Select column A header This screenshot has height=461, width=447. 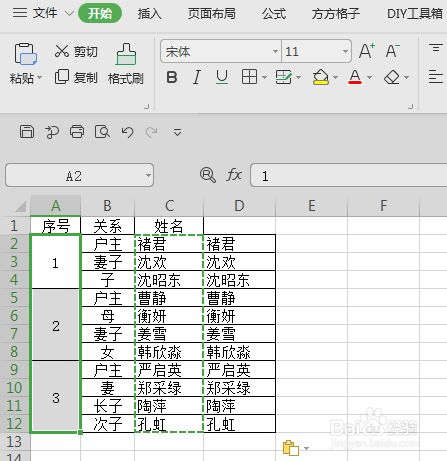click(x=56, y=206)
